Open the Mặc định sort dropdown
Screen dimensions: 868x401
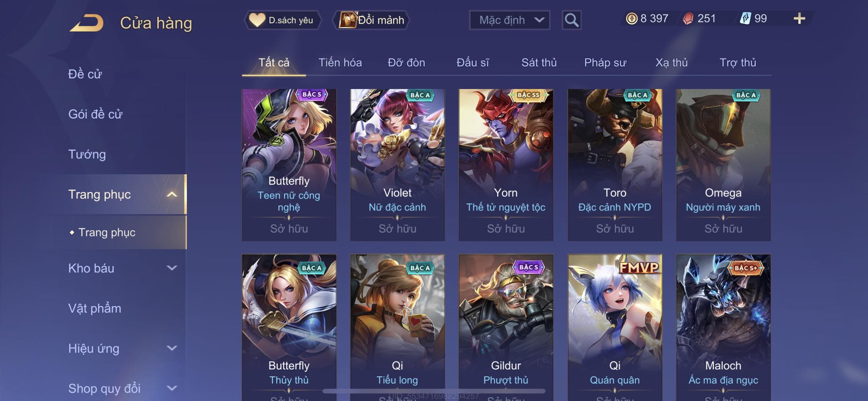point(509,20)
